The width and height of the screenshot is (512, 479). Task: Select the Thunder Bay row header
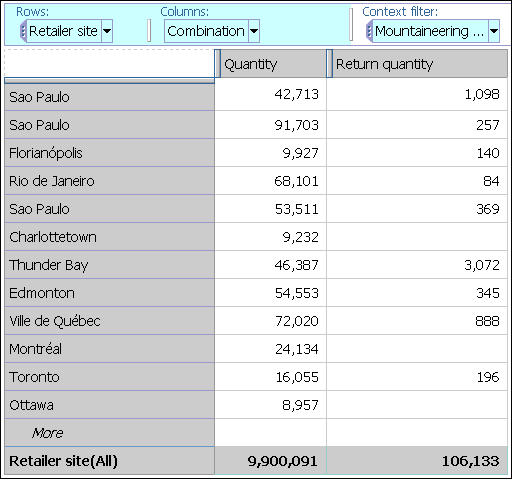pos(109,265)
